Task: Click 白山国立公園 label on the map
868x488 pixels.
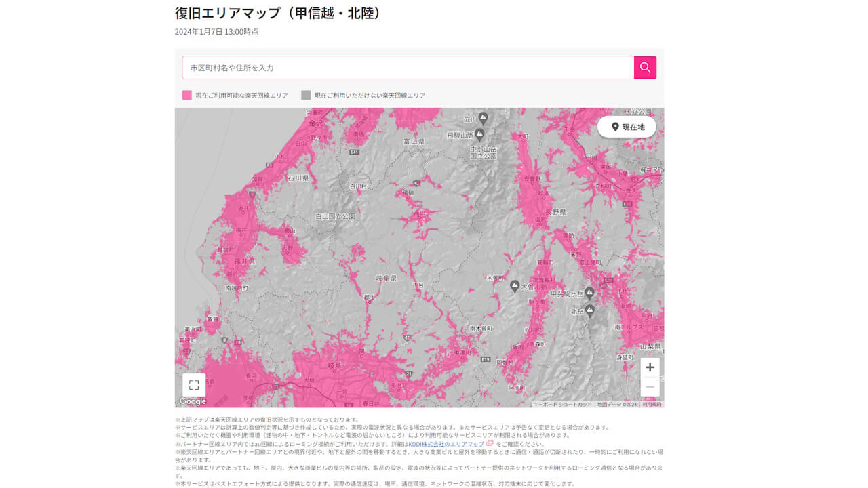Action: point(336,217)
